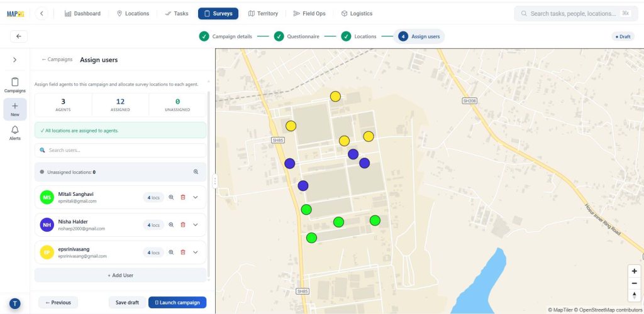Expand Mitali Sanghavi's row
Viewport: 644px width, 314px height.
point(196,197)
